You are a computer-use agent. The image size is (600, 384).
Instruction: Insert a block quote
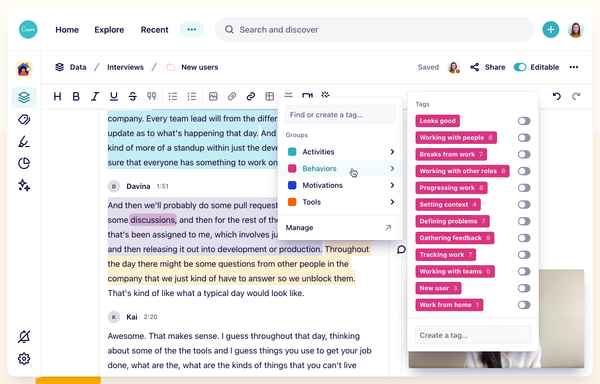tap(152, 96)
